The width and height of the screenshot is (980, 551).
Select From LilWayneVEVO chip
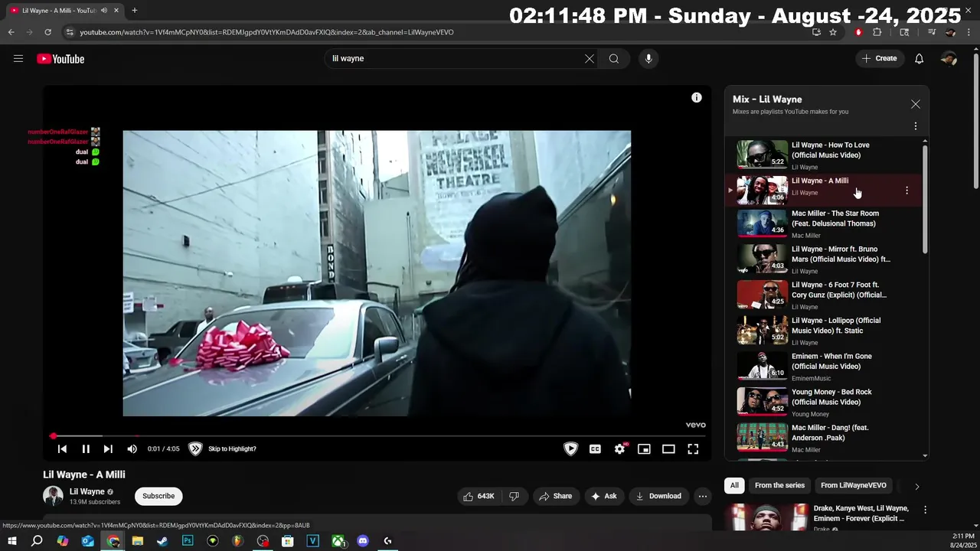854,485
